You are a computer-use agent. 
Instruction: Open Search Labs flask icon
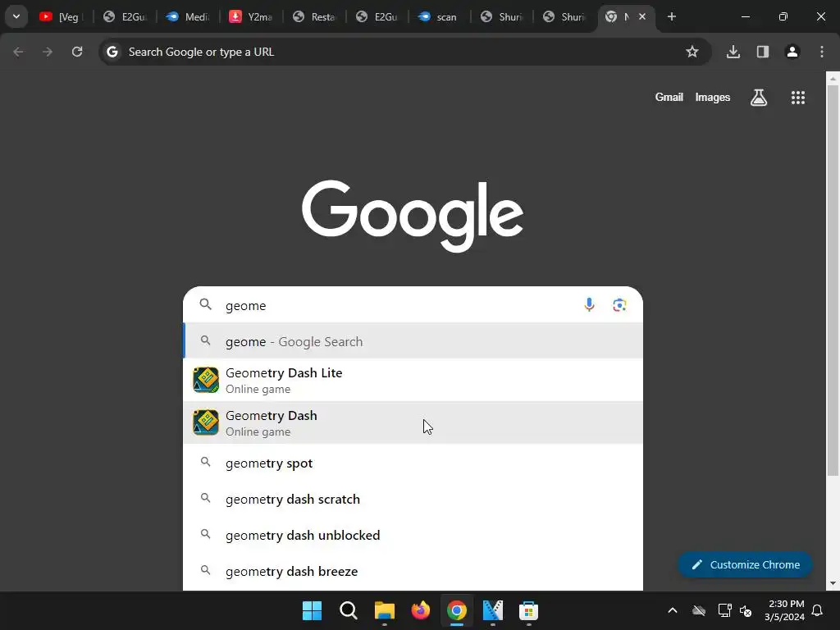pyautogui.click(x=759, y=97)
